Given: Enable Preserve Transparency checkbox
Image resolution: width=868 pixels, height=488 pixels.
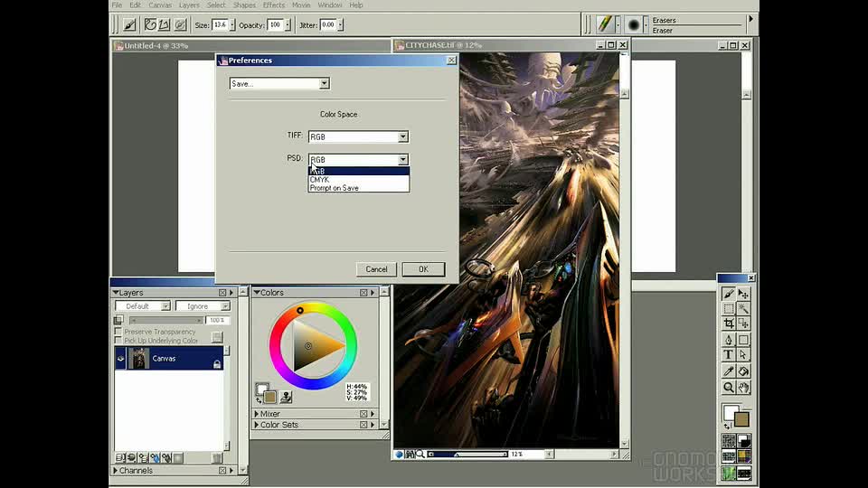Looking at the screenshot, I should (x=118, y=332).
